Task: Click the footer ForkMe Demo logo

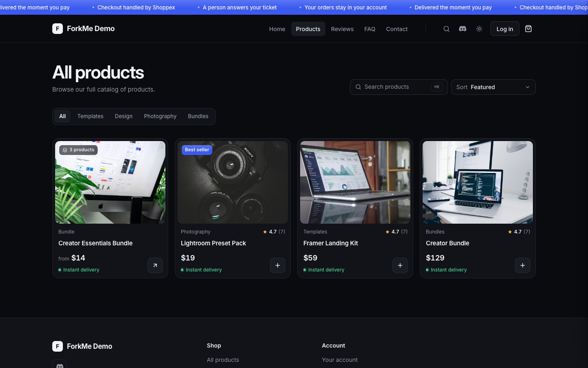Action: (82, 346)
